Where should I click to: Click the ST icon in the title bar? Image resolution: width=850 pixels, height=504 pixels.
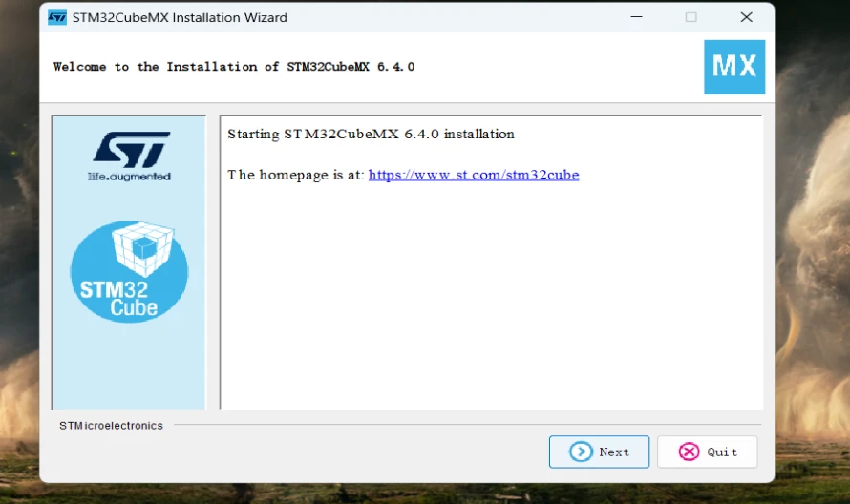click(57, 17)
